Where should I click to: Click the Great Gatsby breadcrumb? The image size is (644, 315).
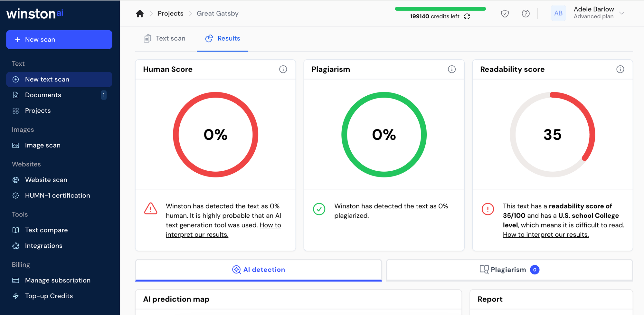pyautogui.click(x=218, y=14)
